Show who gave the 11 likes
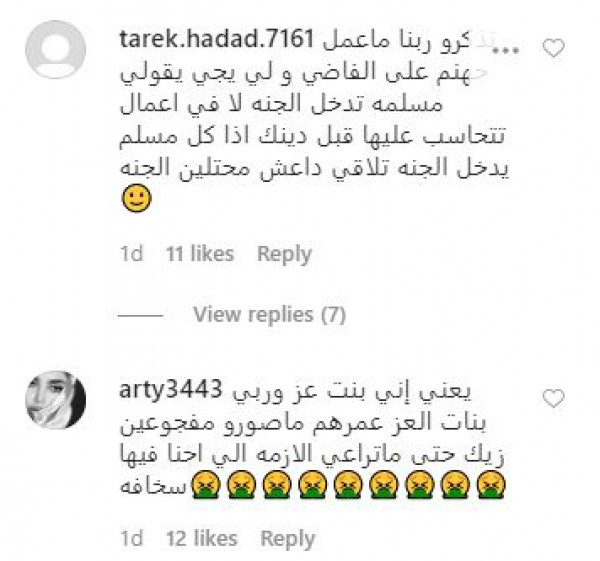The width and height of the screenshot is (600, 561). [200, 254]
